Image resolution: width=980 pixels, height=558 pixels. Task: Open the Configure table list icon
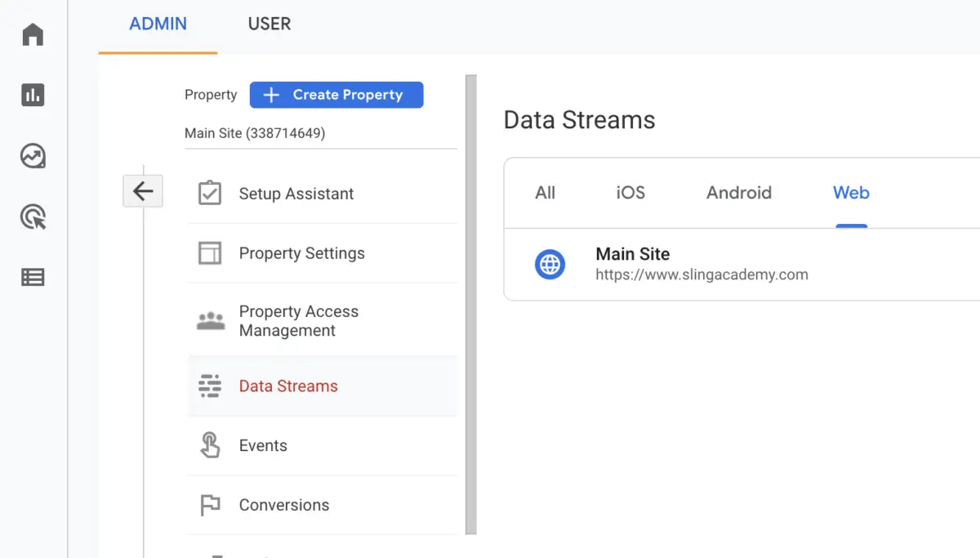(33, 277)
